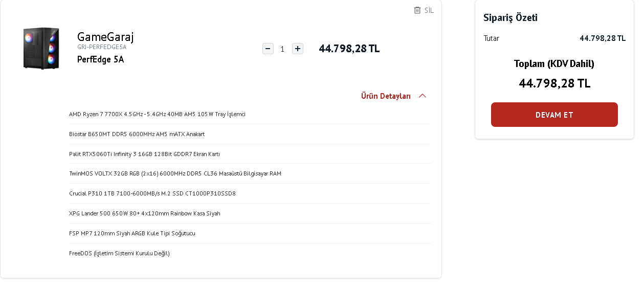Viewport: 644px width, 286px height.
Task: Click the Crucial P310 1TB SSD row
Action: pyautogui.click(x=250, y=194)
